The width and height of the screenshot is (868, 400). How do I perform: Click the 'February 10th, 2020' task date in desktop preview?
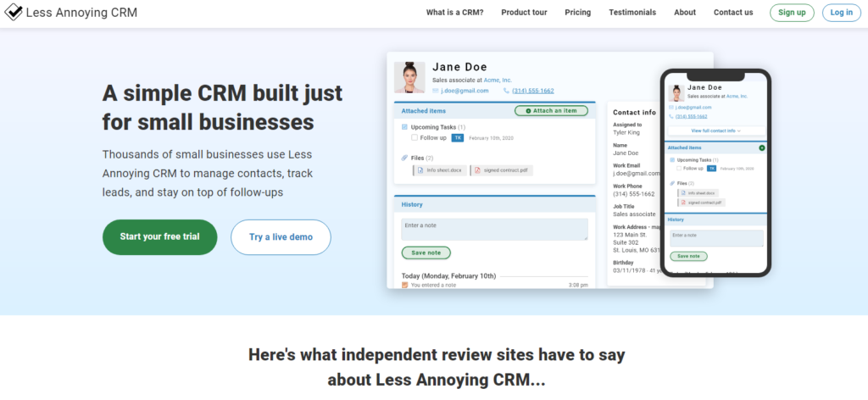click(491, 138)
